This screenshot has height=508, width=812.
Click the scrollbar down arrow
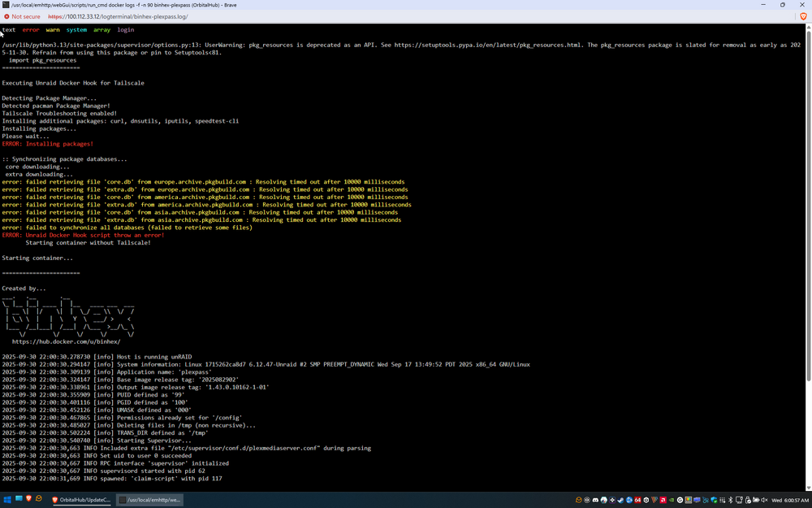[809, 488]
